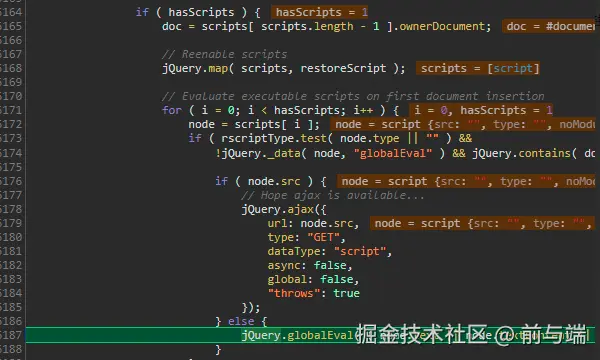Click line number 5168 in gutter

pyautogui.click(x=11, y=68)
